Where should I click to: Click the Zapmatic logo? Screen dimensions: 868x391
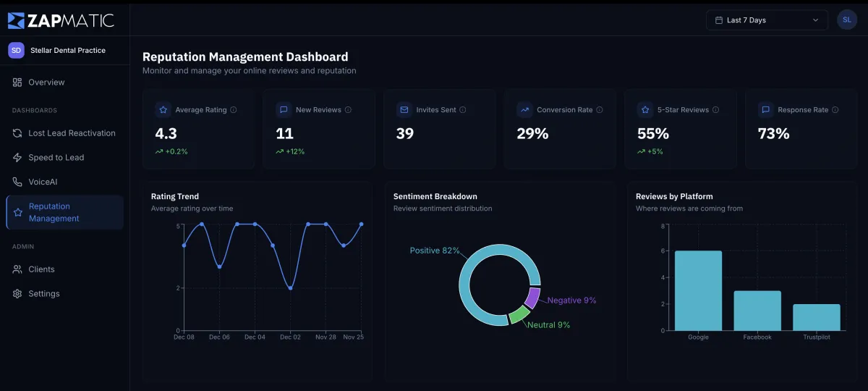tap(61, 20)
